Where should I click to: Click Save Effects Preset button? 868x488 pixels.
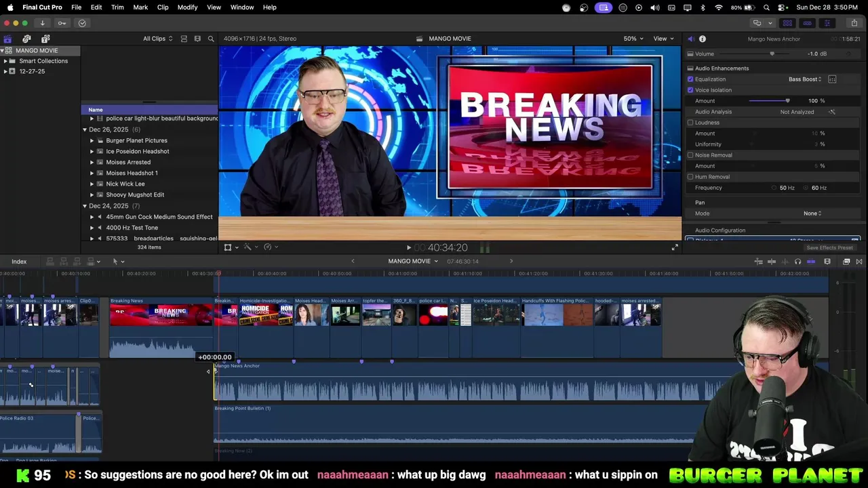pos(829,248)
